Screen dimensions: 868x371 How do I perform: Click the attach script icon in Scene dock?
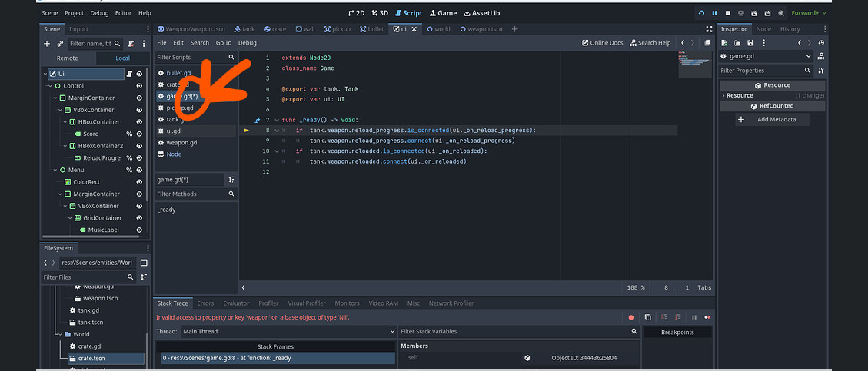tap(131, 43)
